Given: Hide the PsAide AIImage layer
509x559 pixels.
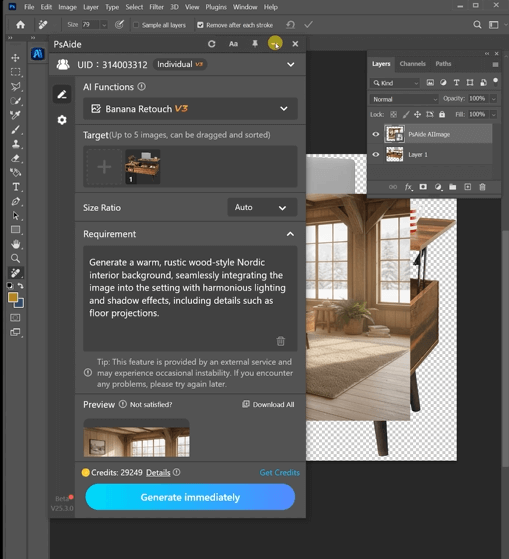Looking at the screenshot, I should pyautogui.click(x=376, y=134).
